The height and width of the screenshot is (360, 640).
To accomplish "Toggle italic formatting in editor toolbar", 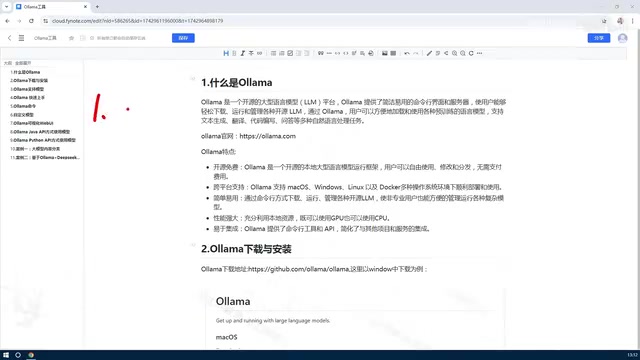I will 242,53.
